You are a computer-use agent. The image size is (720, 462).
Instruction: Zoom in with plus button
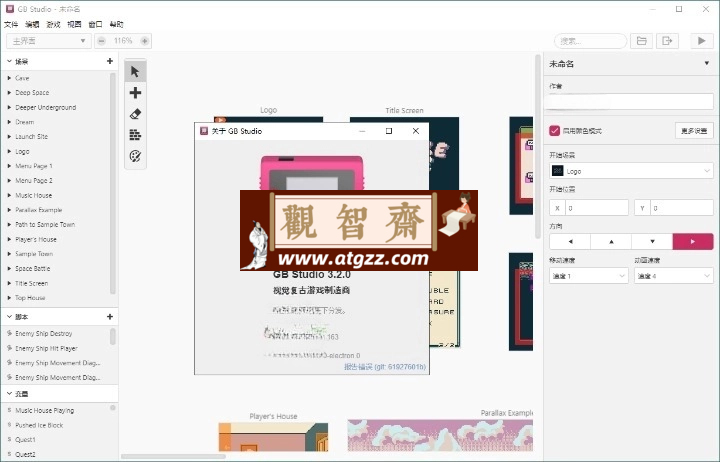tap(144, 41)
